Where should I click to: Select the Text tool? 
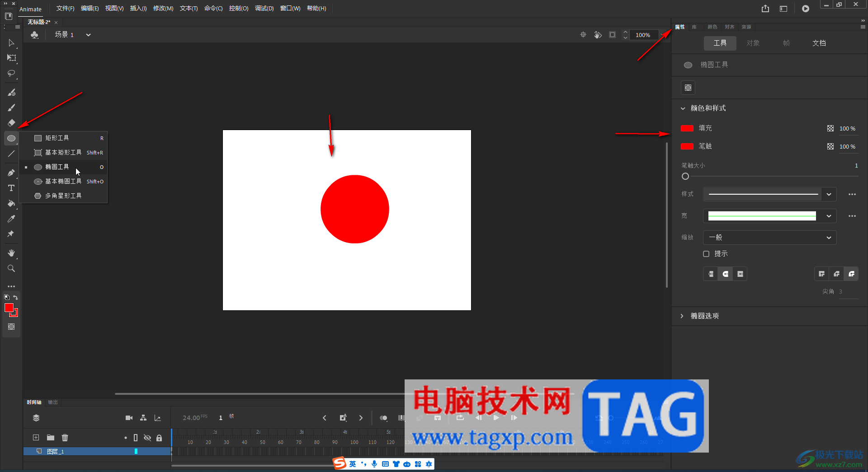11,188
